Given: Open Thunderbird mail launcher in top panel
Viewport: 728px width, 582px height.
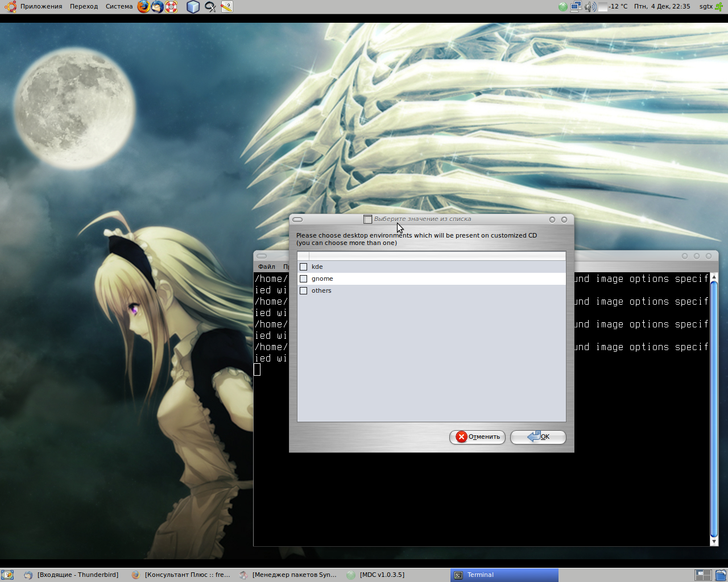Looking at the screenshot, I should [158, 7].
